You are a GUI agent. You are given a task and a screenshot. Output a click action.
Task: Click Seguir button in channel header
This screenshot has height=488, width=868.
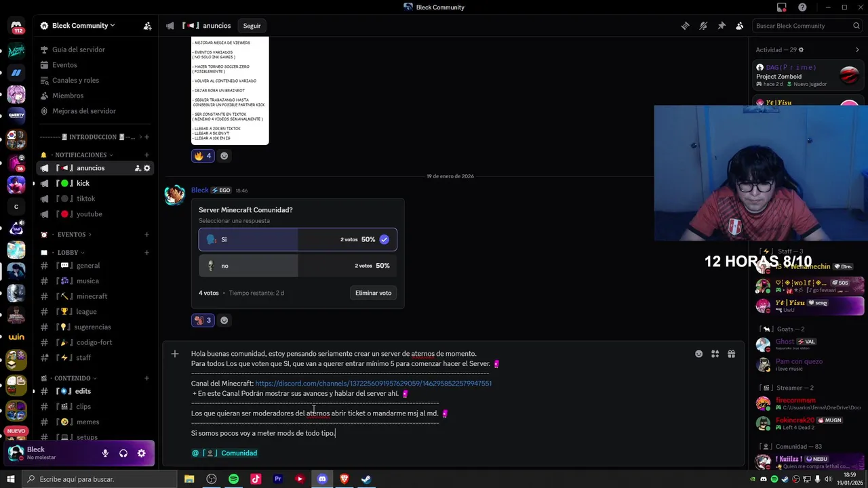pyautogui.click(x=252, y=26)
